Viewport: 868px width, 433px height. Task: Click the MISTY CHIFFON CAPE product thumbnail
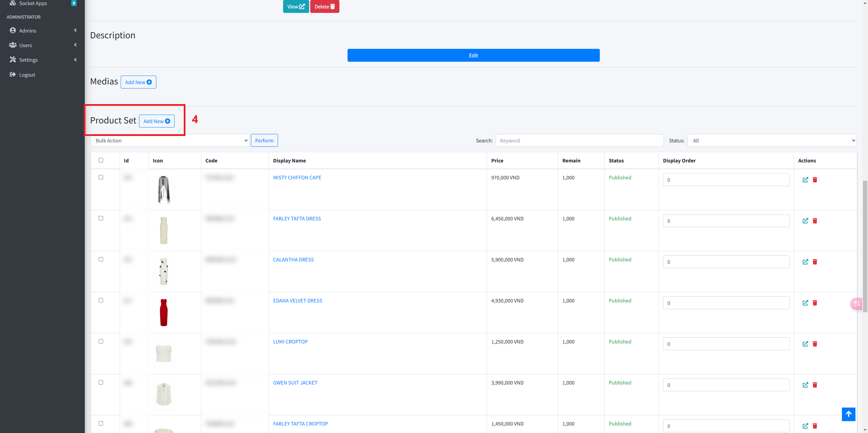[164, 190]
